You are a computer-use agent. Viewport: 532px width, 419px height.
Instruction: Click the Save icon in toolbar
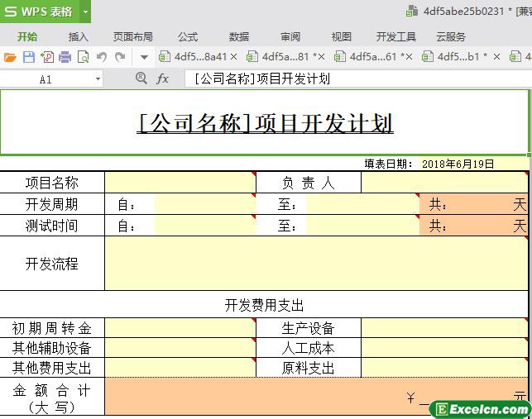pos(28,57)
